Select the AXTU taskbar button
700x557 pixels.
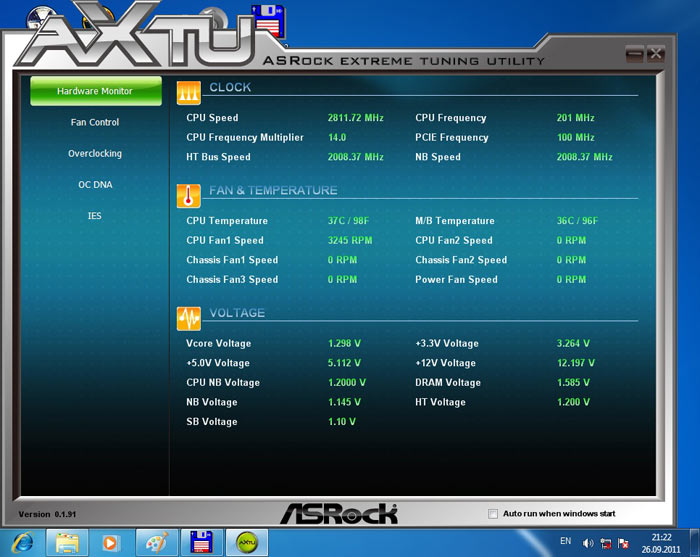(246, 543)
